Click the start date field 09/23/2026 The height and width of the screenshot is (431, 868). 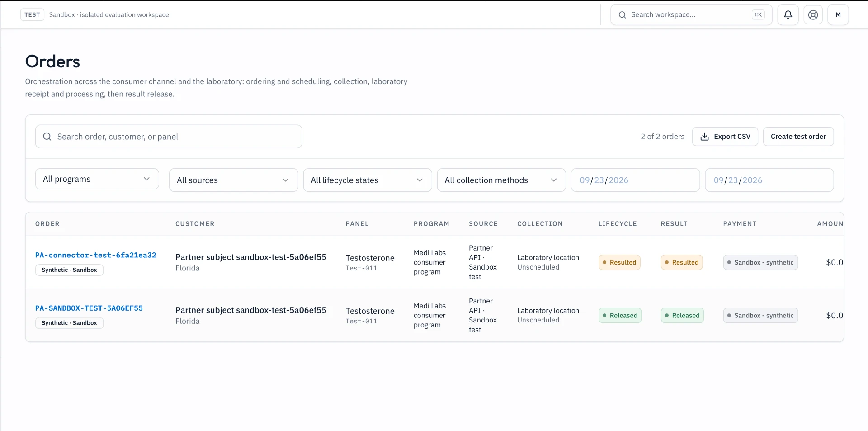(635, 180)
